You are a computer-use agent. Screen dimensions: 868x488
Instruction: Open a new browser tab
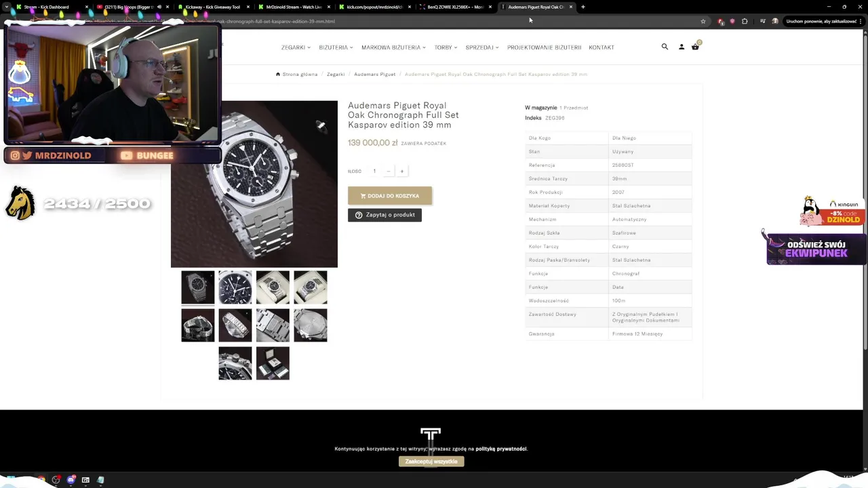[x=583, y=7]
